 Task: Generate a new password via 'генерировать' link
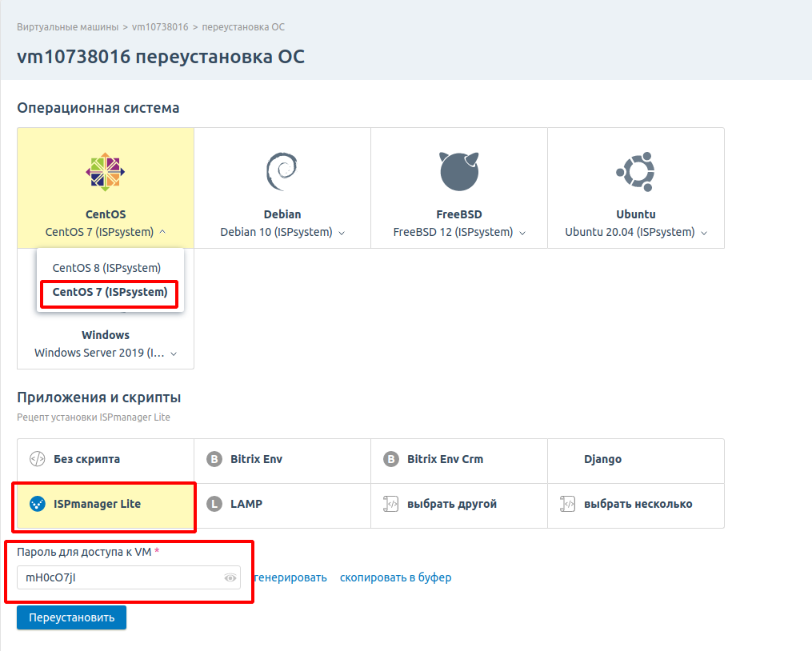290,577
